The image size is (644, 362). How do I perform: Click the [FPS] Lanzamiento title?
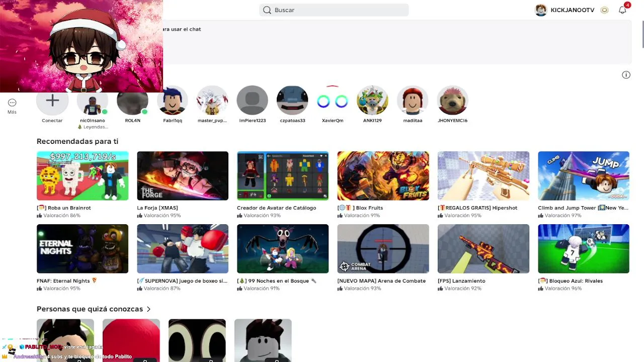(x=461, y=281)
